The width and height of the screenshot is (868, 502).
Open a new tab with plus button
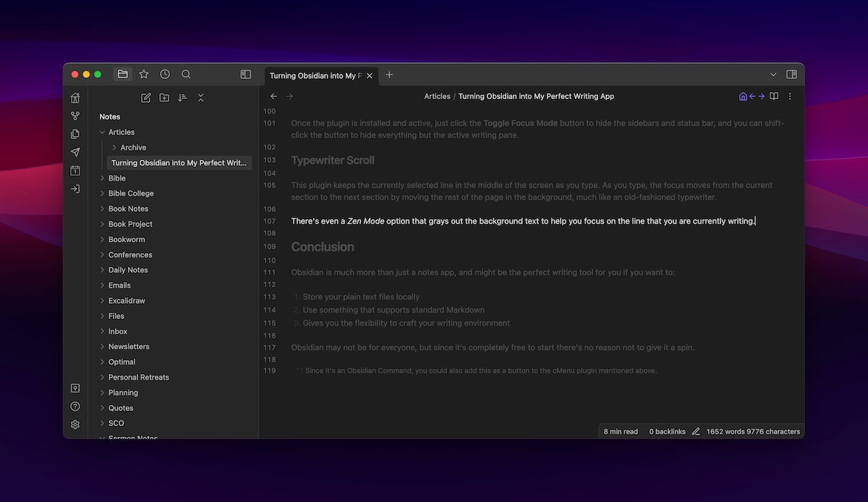[x=389, y=75]
